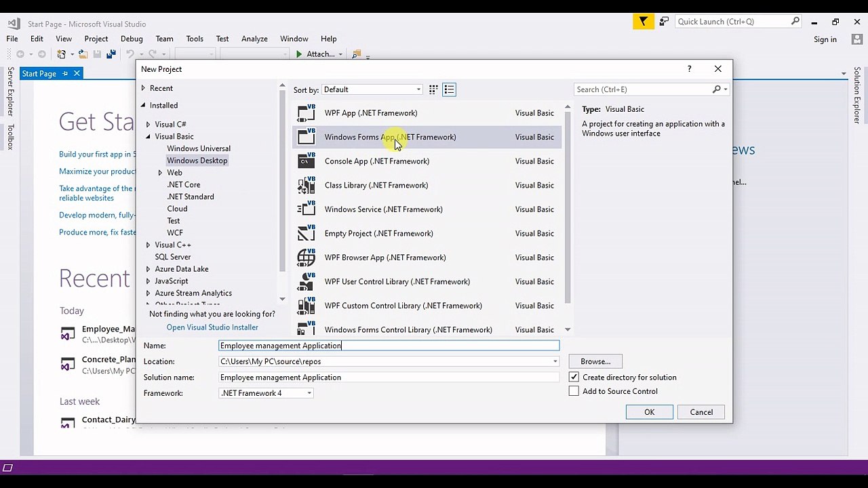Select the WPF Browser App globe icon

[307, 258]
